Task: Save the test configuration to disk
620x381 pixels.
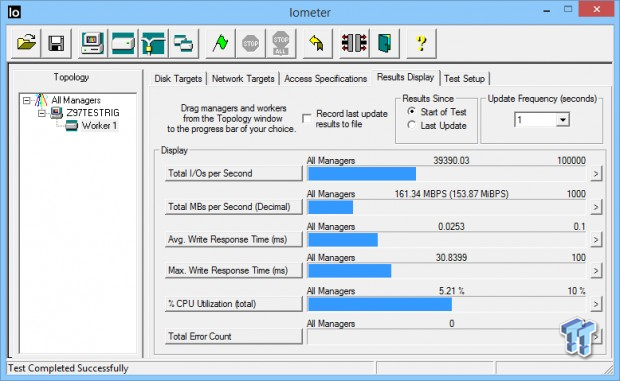Action: point(56,43)
